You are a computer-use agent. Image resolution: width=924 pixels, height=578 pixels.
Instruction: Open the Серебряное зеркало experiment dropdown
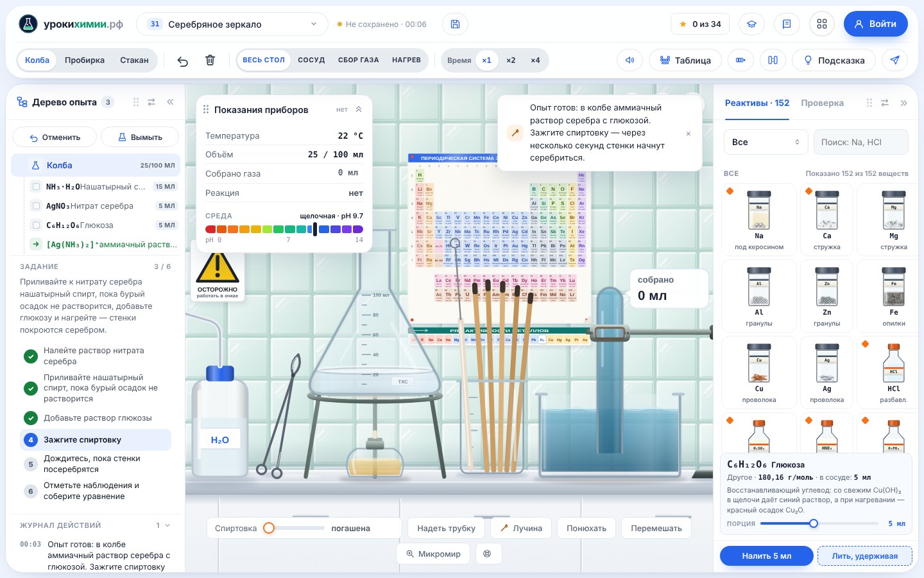pos(232,24)
